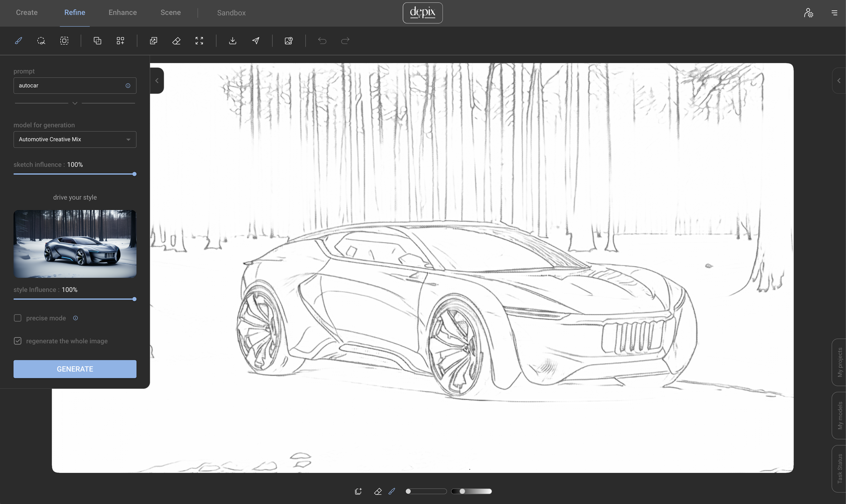Click the send paper plane icon
The height and width of the screenshot is (504, 846).
[255, 41]
